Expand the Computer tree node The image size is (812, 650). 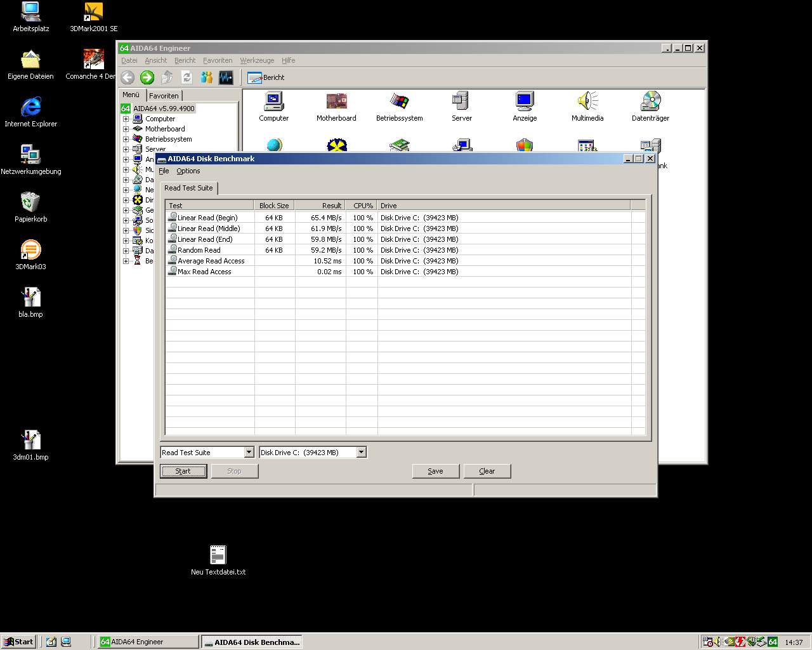126,119
